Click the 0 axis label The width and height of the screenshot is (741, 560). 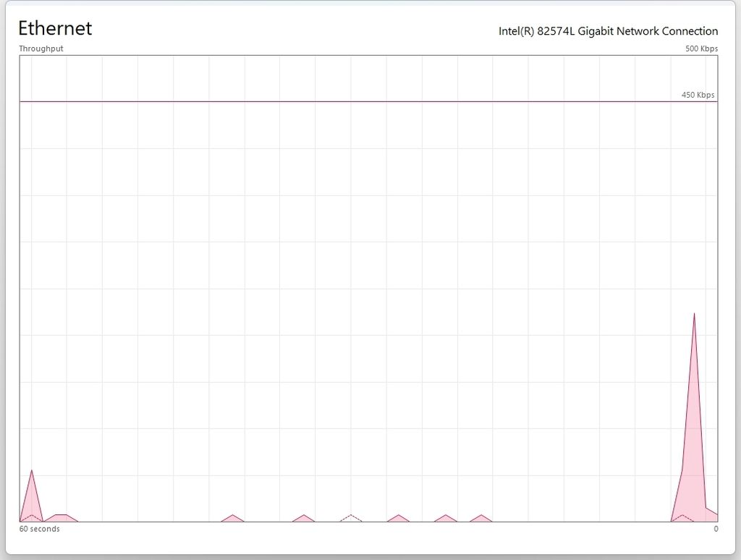click(x=716, y=529)
